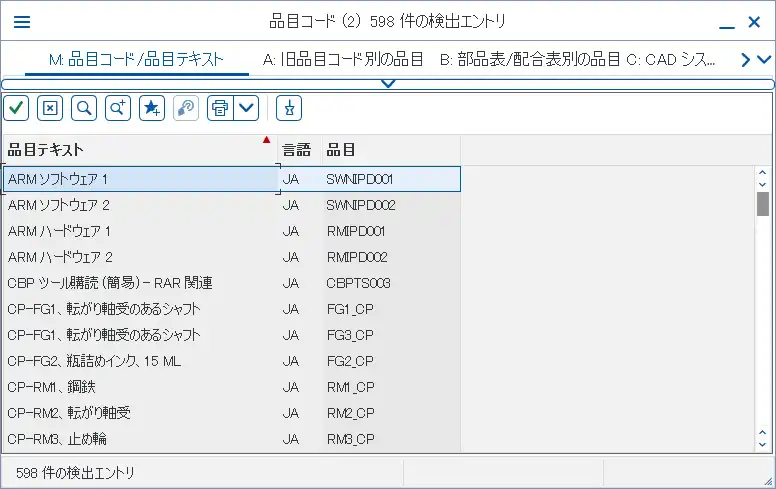Select row ARM ハードウェア 2
Screen dimensions: 776x489
point(232,257)
